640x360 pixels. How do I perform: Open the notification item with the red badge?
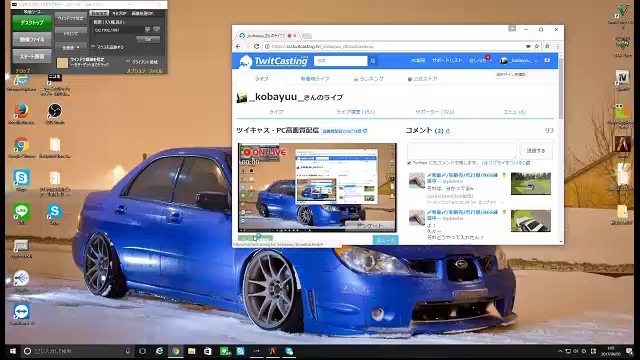[x=479, y=60]
